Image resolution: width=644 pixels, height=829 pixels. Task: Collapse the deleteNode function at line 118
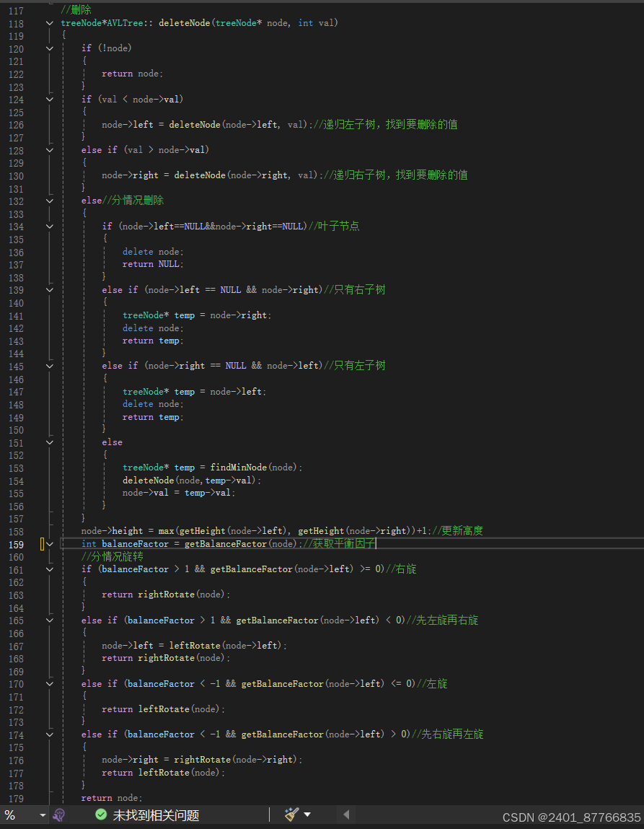tap(48, 22)
